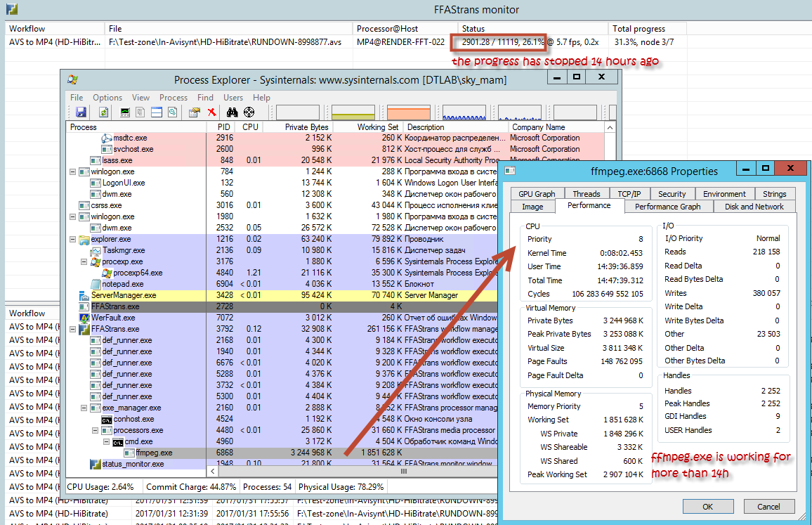Click the CPU usage mini graph in toolbar
The width and height of the screenshot is (812, 525).
tap(298, 112)
